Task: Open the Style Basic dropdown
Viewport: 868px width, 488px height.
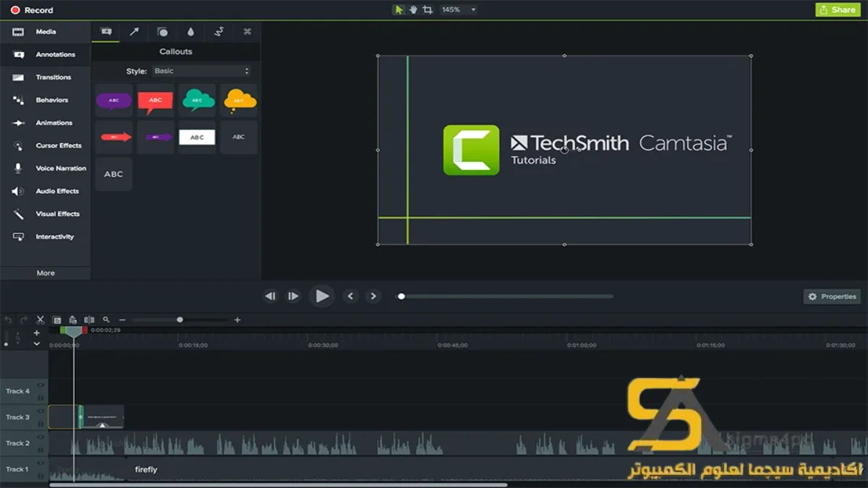Action: tap(201, 71)
